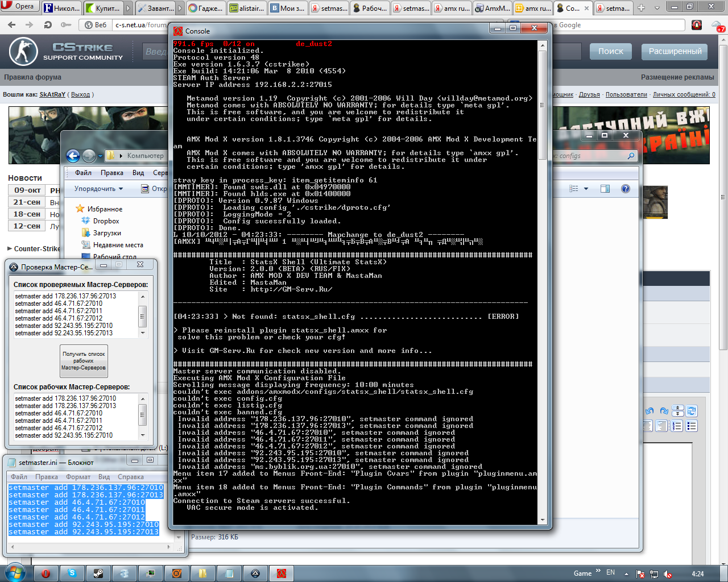Screen dimensions: 728x582
Task: Show hidden system tray icons arrow
Action: [626, 574]
